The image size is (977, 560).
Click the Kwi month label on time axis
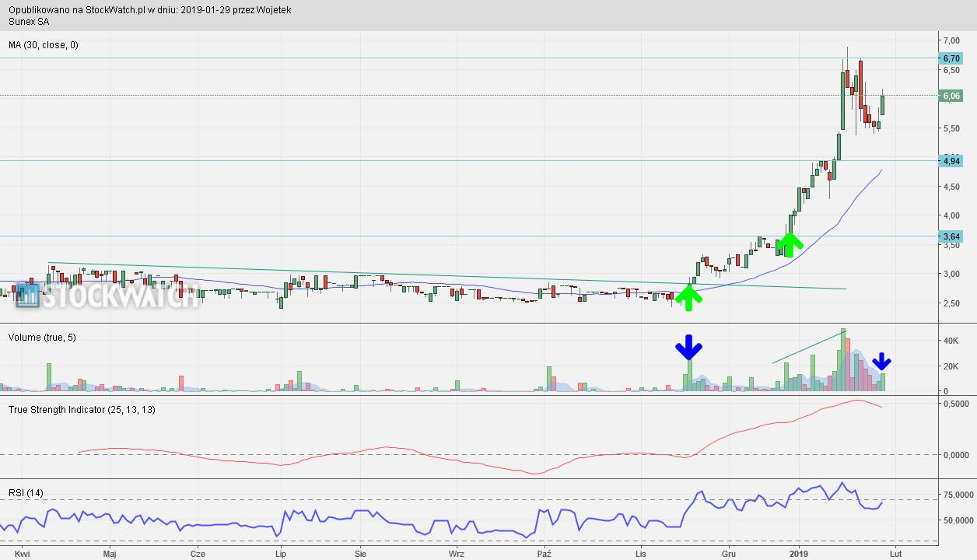23,554
